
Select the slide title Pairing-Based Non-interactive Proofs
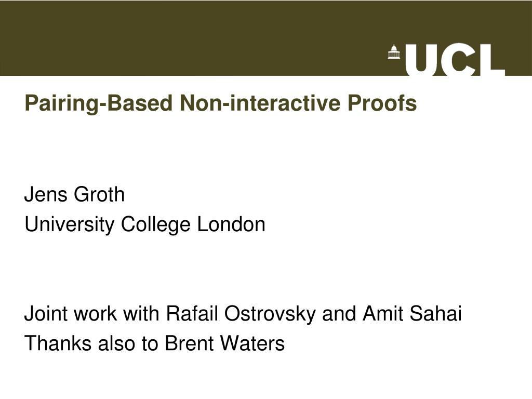point(220,103)
